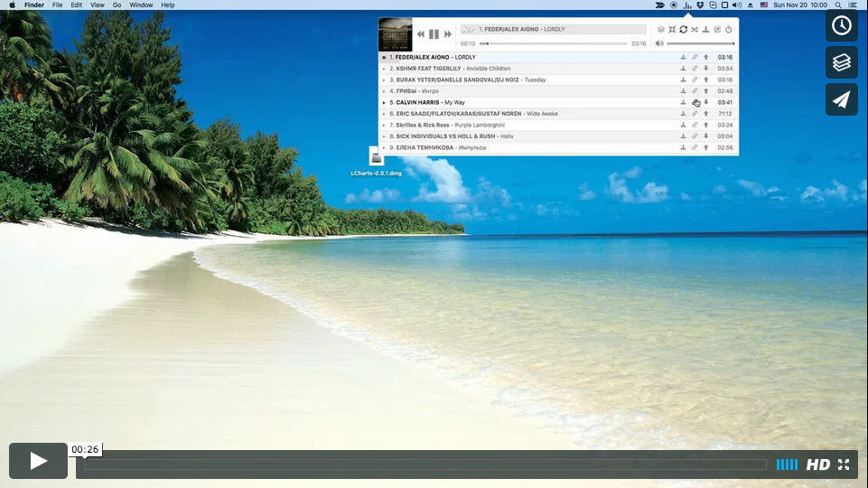Download the ГРИБЫ - Интро track
The width and height of the screenshot is (868, 488).
coord(683,91)
